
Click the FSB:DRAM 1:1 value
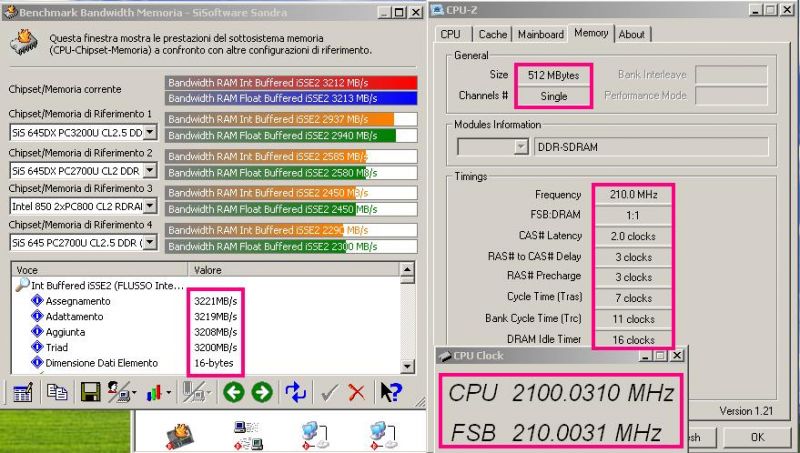(633, 215)
